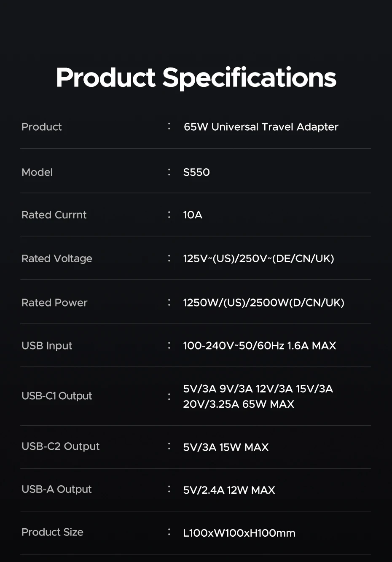The image size is (392, 562).
Task: Select the model number S550
Action: tap(196, 172)
